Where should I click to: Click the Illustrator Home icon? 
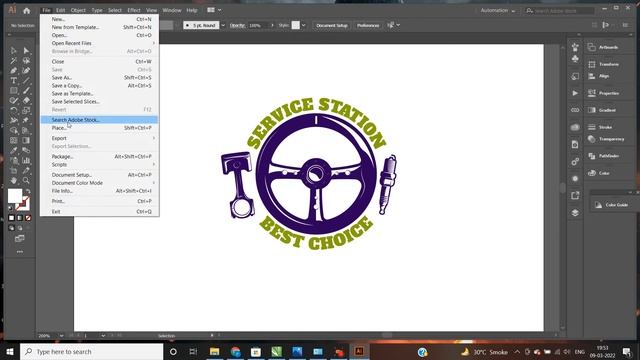click(x=27, y=11)
